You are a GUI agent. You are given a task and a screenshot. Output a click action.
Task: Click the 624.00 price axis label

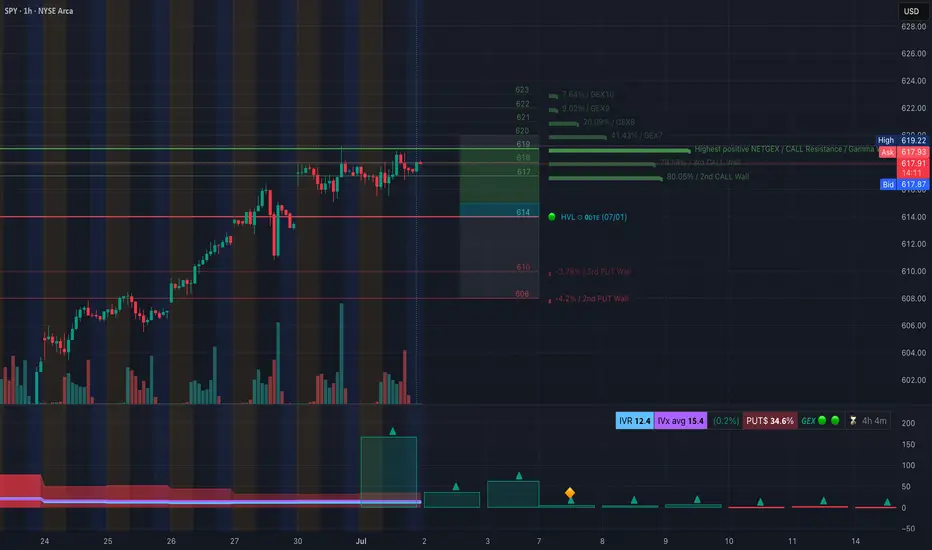point(914,81)
